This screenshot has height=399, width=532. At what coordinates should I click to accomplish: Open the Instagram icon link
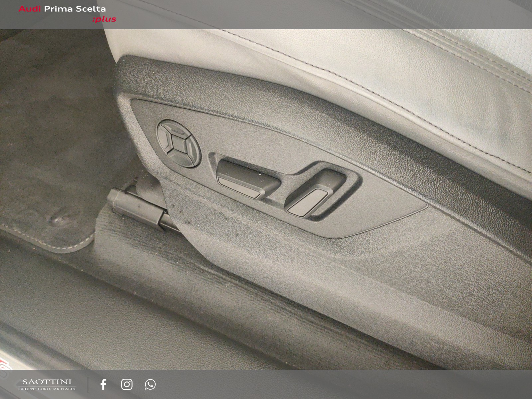127,384
